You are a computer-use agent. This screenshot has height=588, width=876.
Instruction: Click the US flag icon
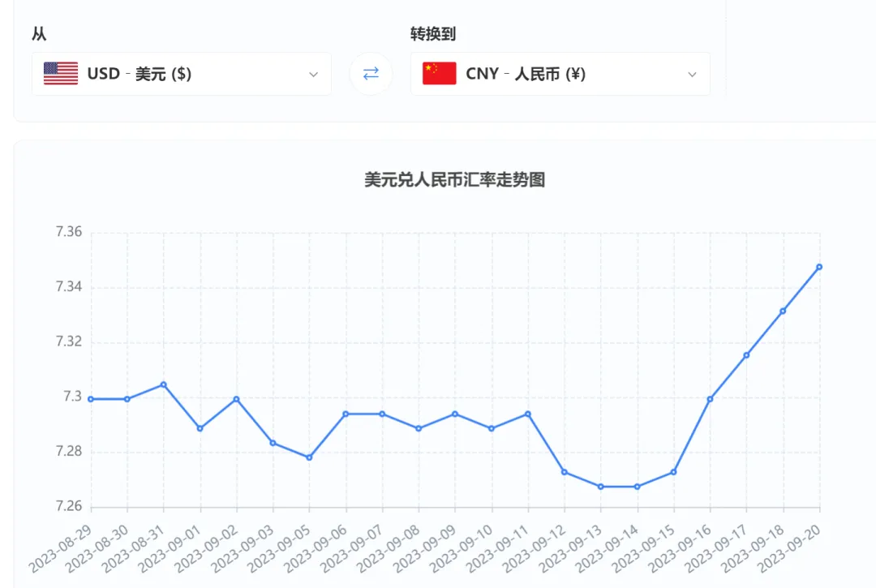tap(61, 74)
